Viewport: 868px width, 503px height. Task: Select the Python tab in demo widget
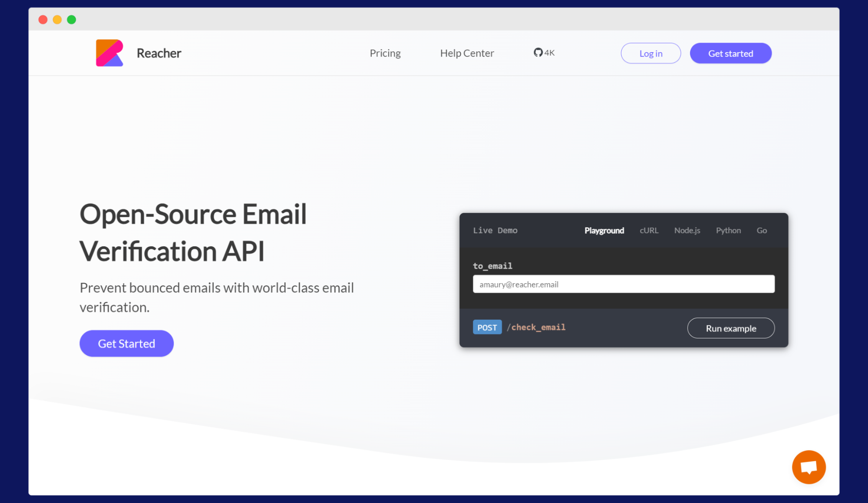pos(728,230)
